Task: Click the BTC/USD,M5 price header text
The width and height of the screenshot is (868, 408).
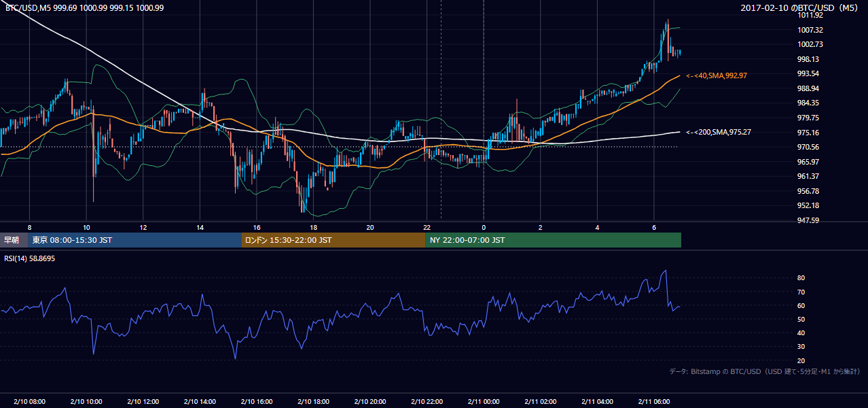Action: 84,7
